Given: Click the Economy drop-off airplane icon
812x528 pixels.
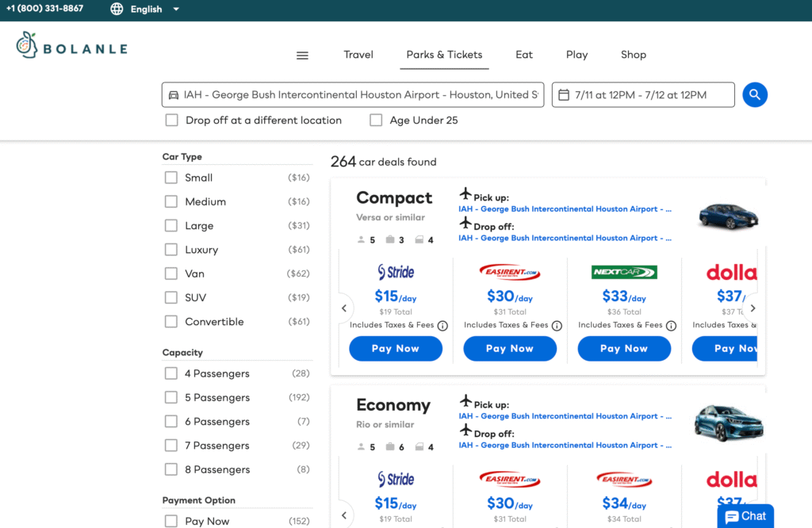Looking at the screenshot, I should tap(465, 430).
